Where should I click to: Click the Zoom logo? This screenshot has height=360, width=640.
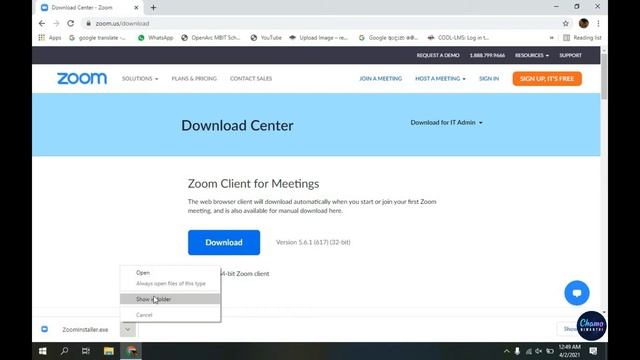(x=82, y=78)
